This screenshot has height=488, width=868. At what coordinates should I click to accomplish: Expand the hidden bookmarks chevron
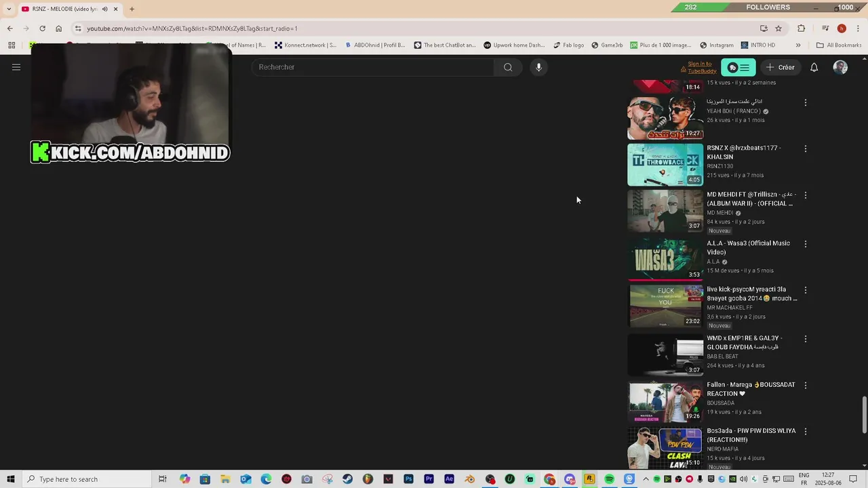pos(798,45)
